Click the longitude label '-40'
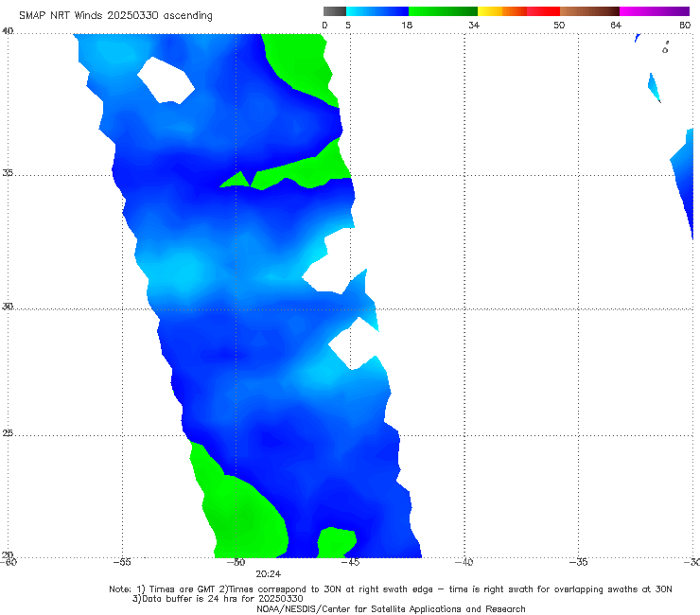Screen dimensions: 700x615 click(x=464, y=562)
